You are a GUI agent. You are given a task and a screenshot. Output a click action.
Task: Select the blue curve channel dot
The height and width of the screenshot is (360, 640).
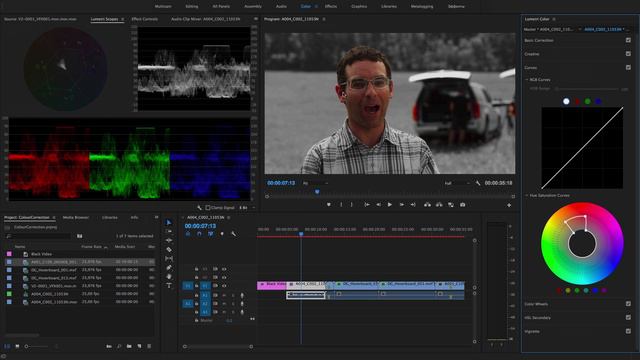click(598, 101)
